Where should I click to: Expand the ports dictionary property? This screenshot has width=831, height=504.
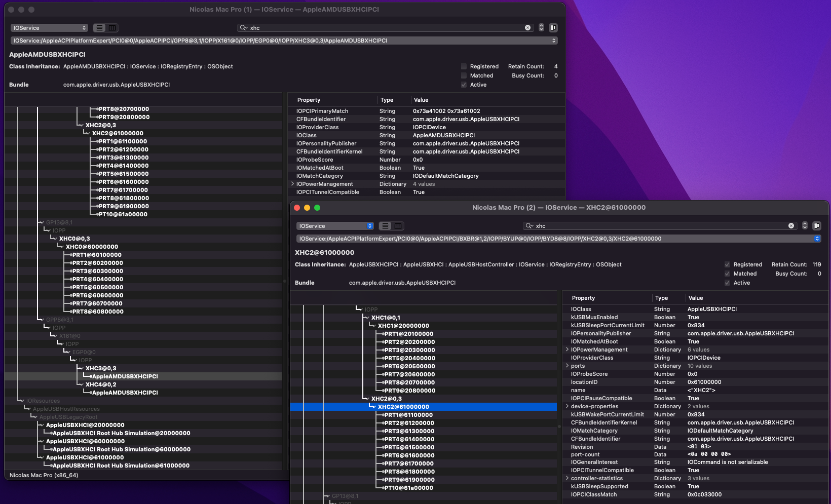point(567,366)
